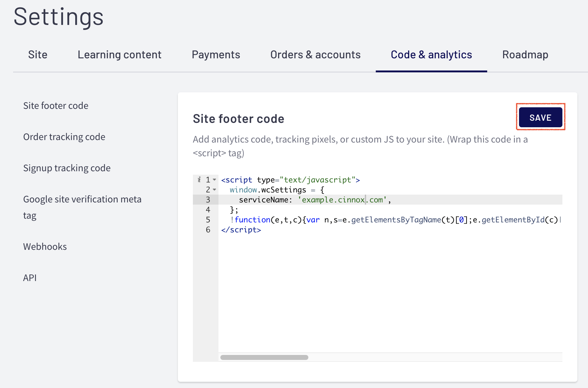Click line number 4 in the gutter
The image size is (588, 388).
(x=208, y=210)
